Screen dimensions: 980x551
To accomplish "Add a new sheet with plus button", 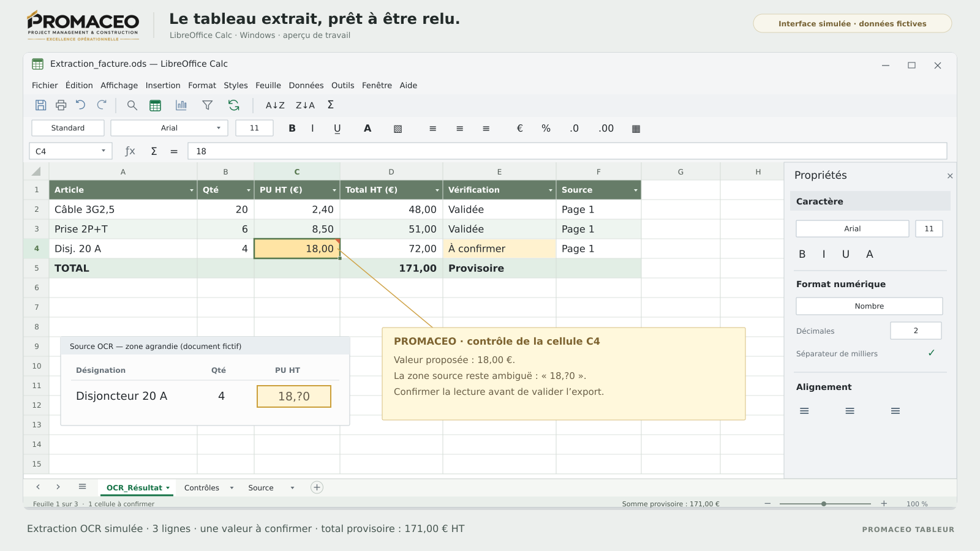I will (x=317, y=487).
